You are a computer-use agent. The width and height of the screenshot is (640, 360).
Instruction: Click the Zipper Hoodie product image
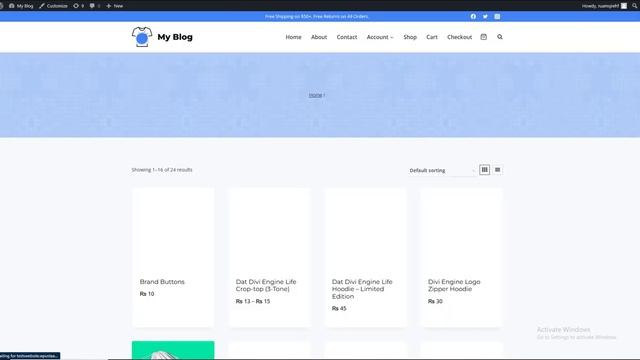(x=462, y=230)
